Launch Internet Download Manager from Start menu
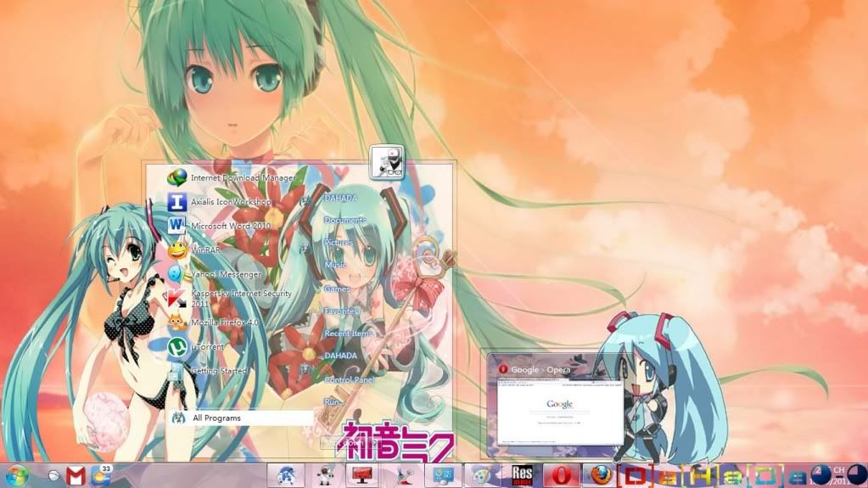868x488 pixels. pos(242,178)
